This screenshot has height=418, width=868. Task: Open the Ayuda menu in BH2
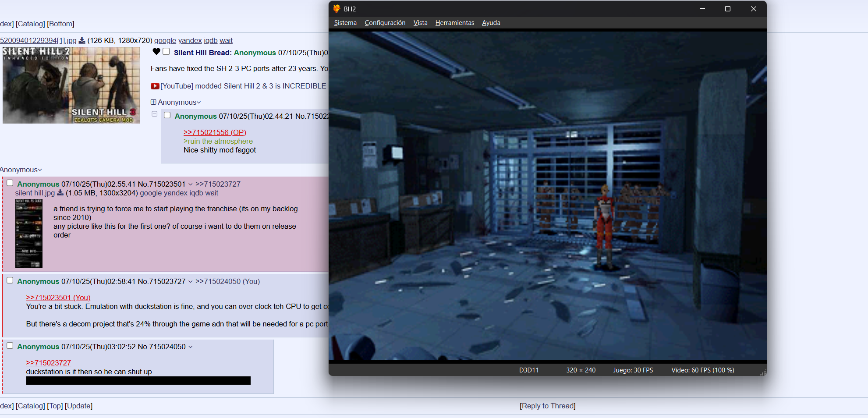click(491, 23)
